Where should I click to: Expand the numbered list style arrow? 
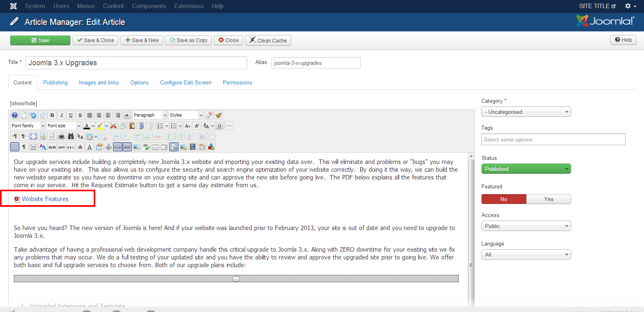click(x=167, y=126)
